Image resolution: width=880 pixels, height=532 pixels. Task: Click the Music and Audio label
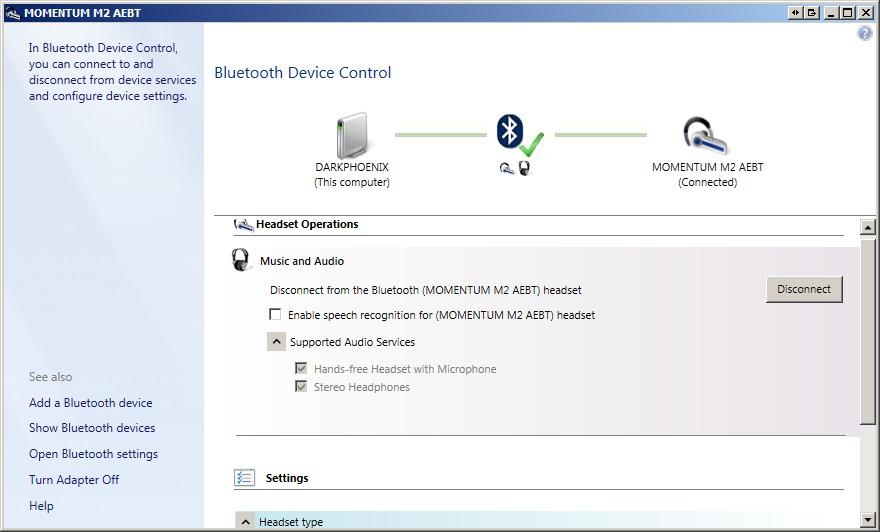click(x=302, y=261)
